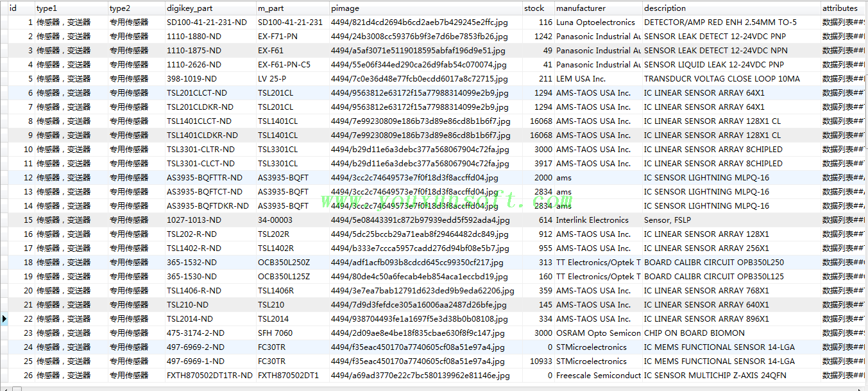Click the type1 column header
The height and width of the screenshot is (391, 868).
pyautogui.click(x=71, y=8)
